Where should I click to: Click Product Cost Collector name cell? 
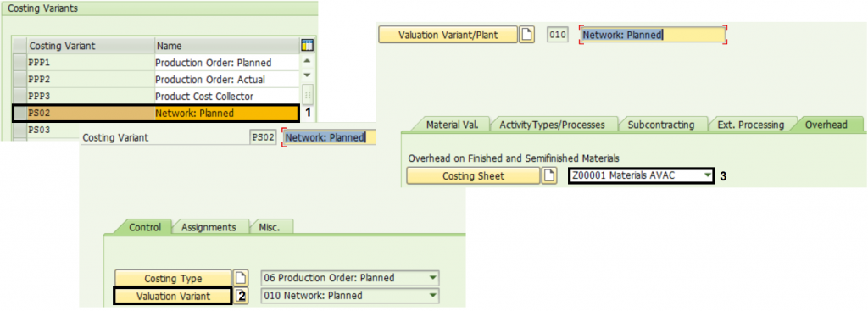point(227,96)
